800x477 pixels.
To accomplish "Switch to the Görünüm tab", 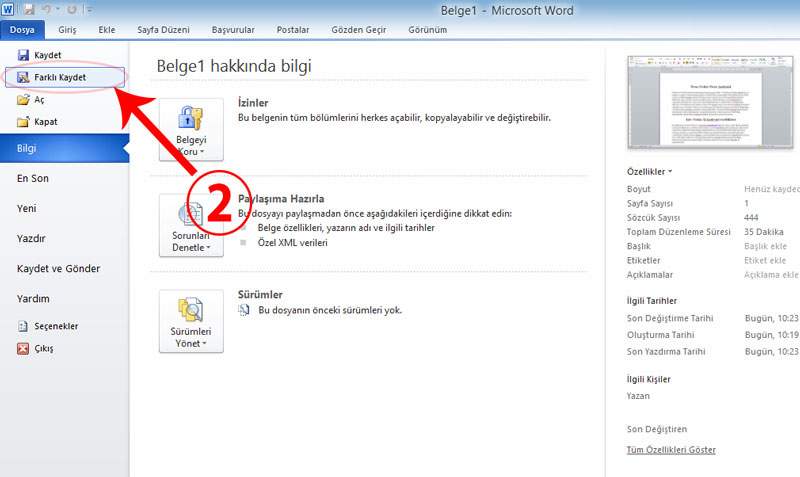I will click(428, 30).
